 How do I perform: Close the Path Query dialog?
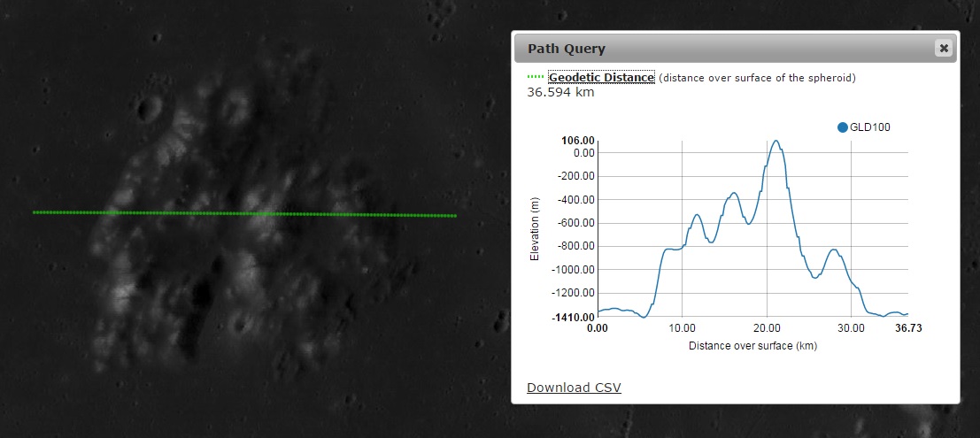pyautogui.click(x=943, y=48)
